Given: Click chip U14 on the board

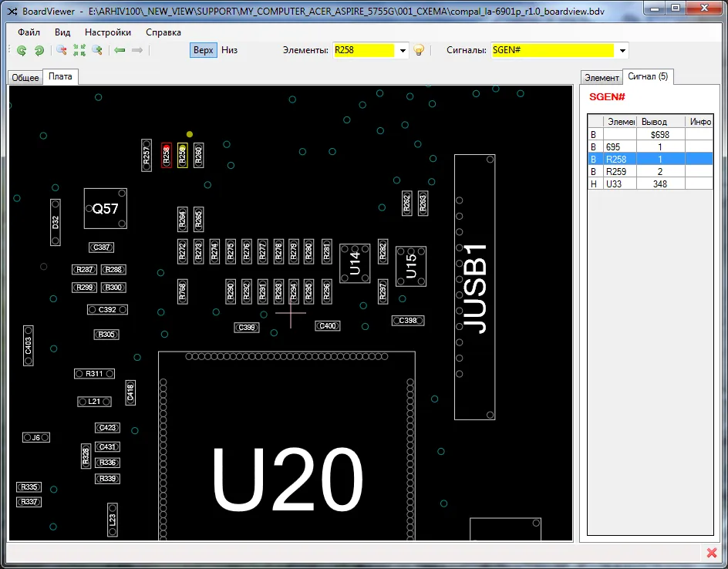Looking at the screenshot, I should point(355,263).
